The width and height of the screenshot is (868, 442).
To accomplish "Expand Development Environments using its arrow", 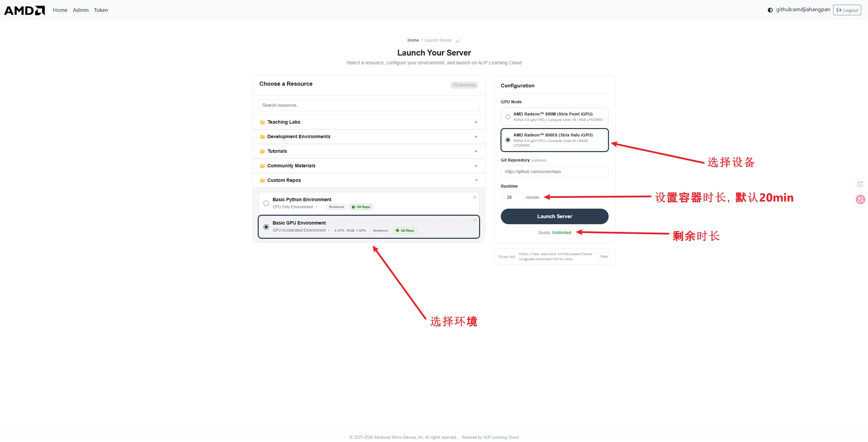I will [476, 137].
